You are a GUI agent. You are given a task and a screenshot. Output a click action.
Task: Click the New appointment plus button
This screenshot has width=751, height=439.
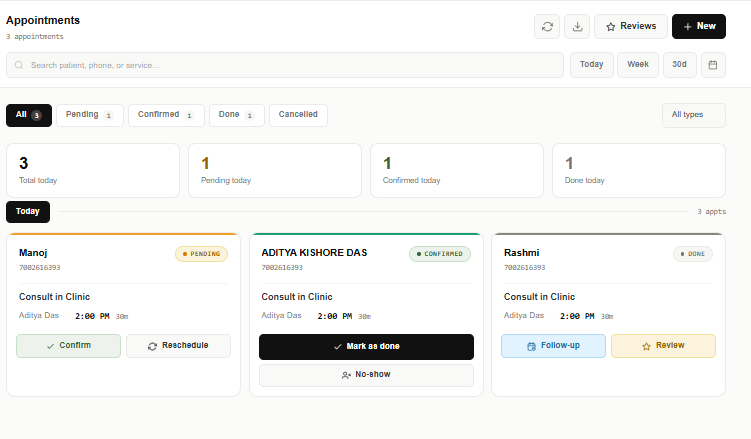pos(699,27)
